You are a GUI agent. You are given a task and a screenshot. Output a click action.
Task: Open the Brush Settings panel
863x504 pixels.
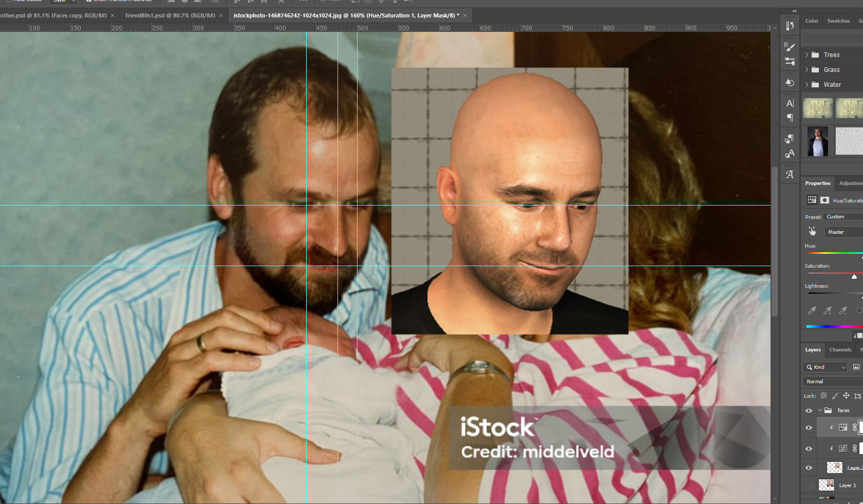[x=790, y=62]
